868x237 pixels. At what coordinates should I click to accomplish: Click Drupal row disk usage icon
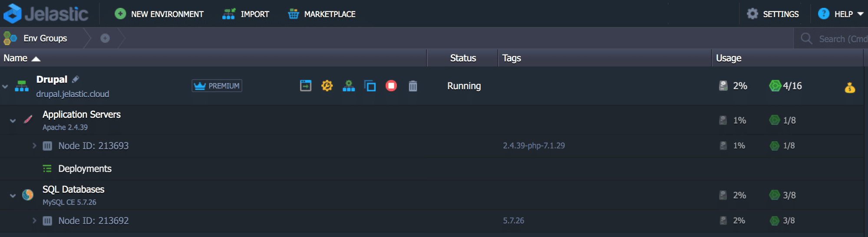point(723,86)
